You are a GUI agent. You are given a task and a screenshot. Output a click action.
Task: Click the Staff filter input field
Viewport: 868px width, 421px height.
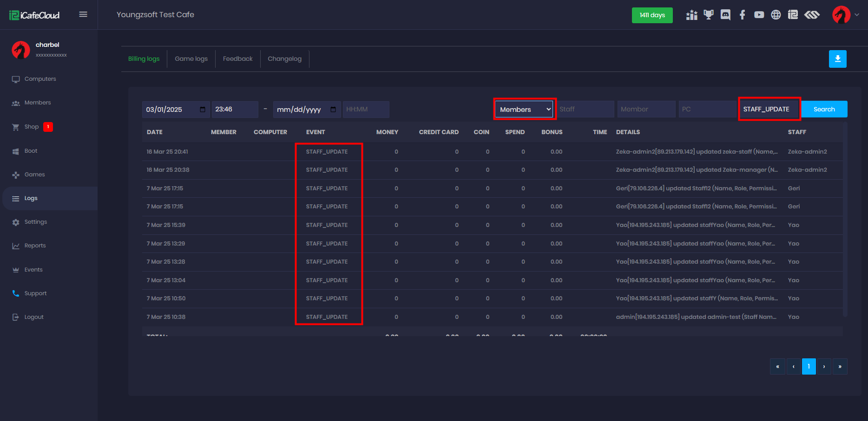(585, 110)
